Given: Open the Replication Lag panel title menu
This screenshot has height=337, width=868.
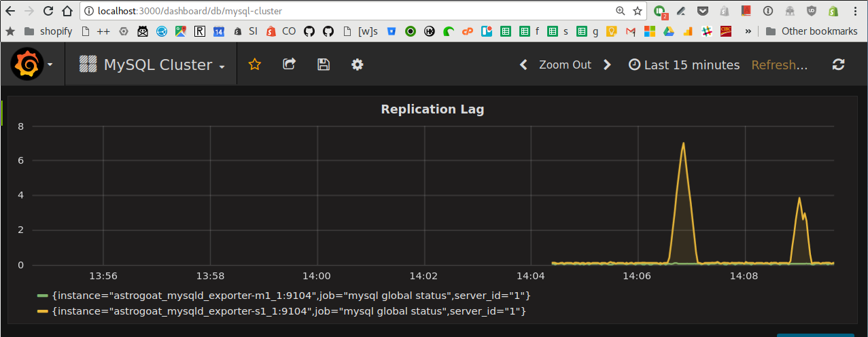Looking at the screenshot, I should pos(432,109).
